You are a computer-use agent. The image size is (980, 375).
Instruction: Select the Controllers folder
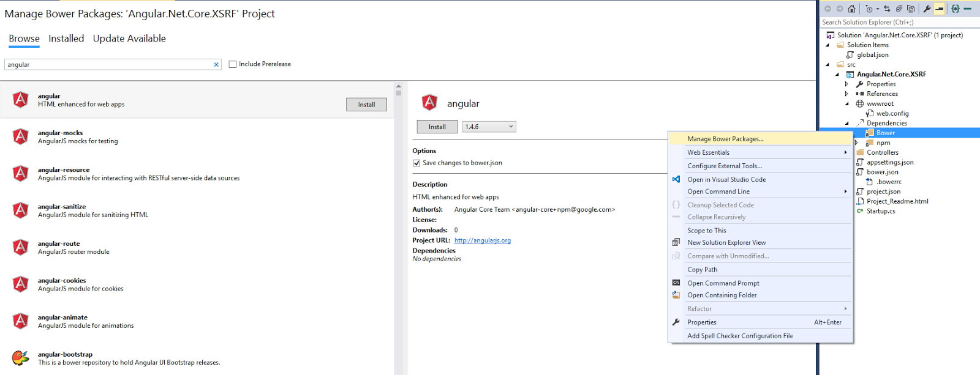[883, 152]
